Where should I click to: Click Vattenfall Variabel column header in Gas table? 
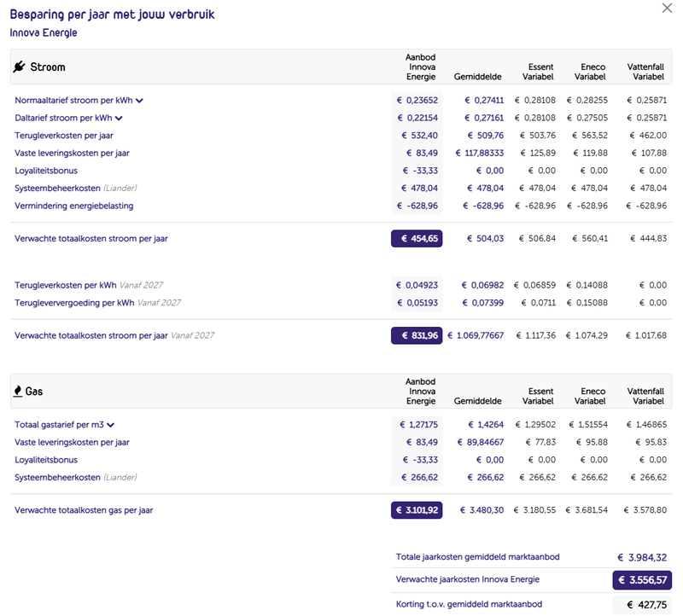pos(646,396)
